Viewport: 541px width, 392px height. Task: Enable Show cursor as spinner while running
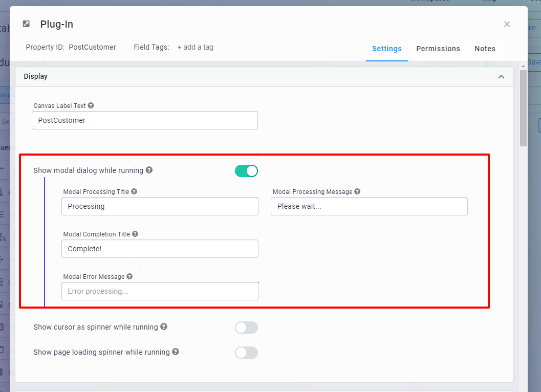(x=246, y=328)
